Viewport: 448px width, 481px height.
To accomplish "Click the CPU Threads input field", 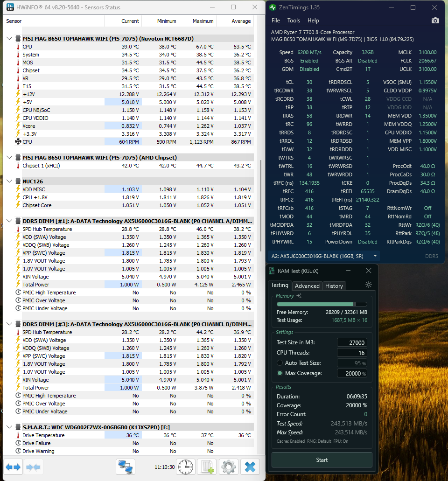I will (352, 353).
